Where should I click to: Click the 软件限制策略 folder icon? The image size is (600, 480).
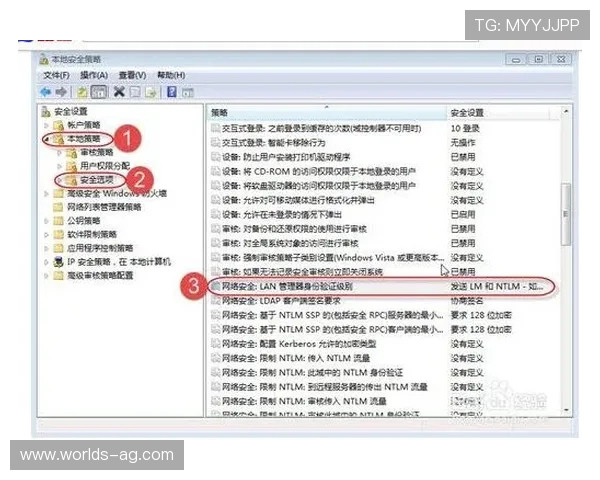coord(59,234)
